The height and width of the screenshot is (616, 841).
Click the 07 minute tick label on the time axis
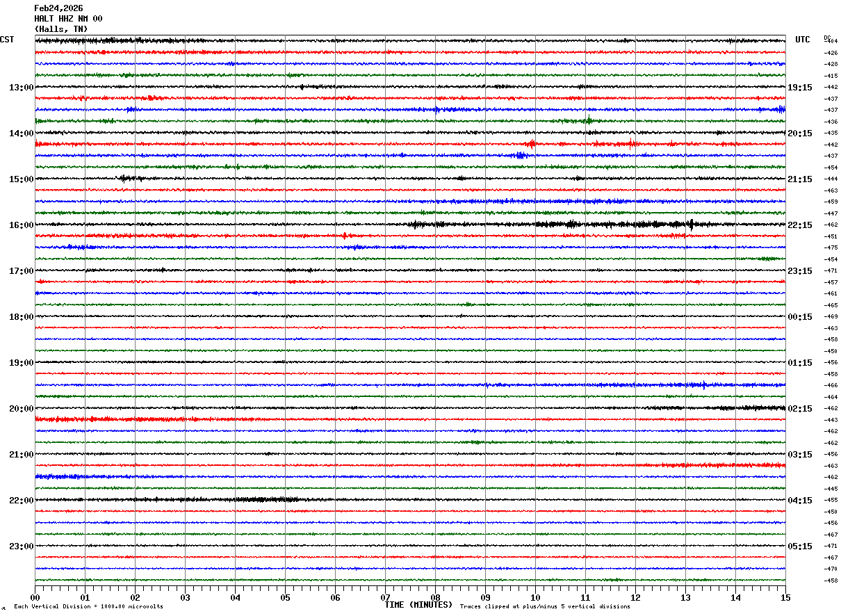[385, 597]
